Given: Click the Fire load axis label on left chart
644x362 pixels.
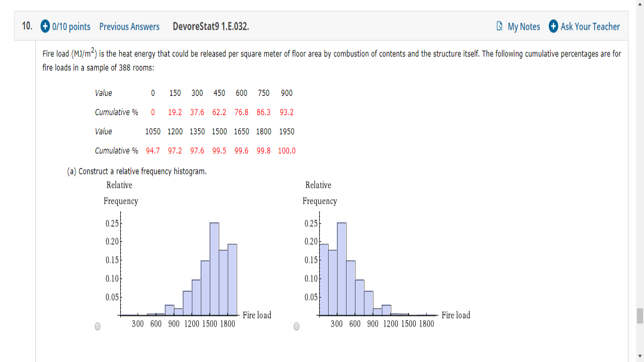Looking at the screenshot, I should click(256, 315).
